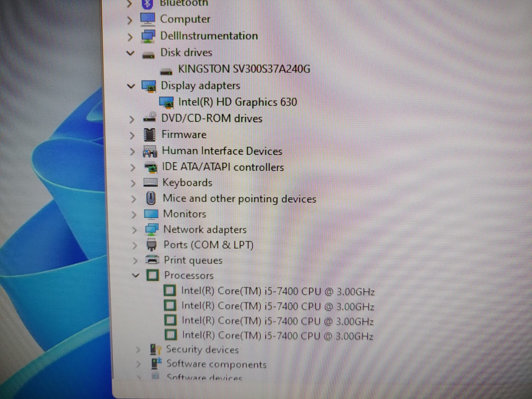Expand the Human Interface Devices category
Screen dimensions: 532x399
click(x=133, y=151)
